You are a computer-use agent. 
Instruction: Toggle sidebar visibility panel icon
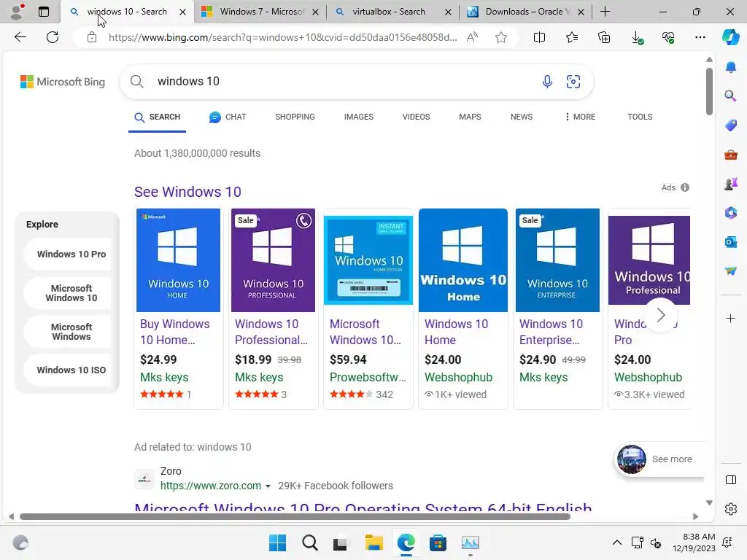click(x=731, y=480)
